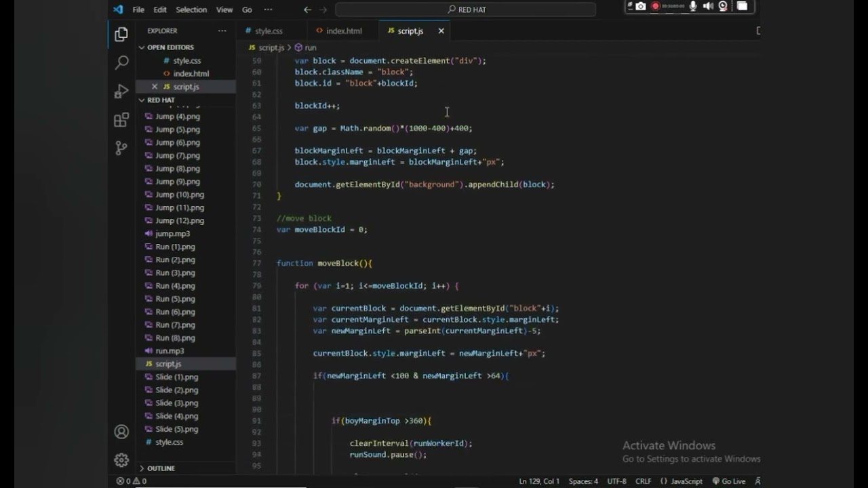Select Slide (3).png in explorer
The height and width of the screenshot is (488, 868).
[x=186, y=403]
